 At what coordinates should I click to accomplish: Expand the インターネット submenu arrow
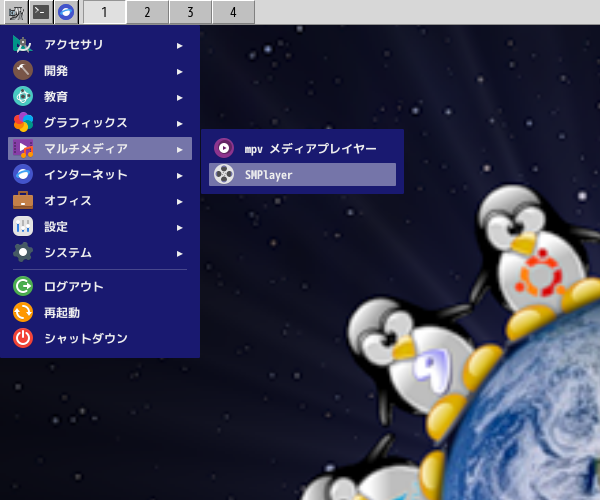point(179,176)
